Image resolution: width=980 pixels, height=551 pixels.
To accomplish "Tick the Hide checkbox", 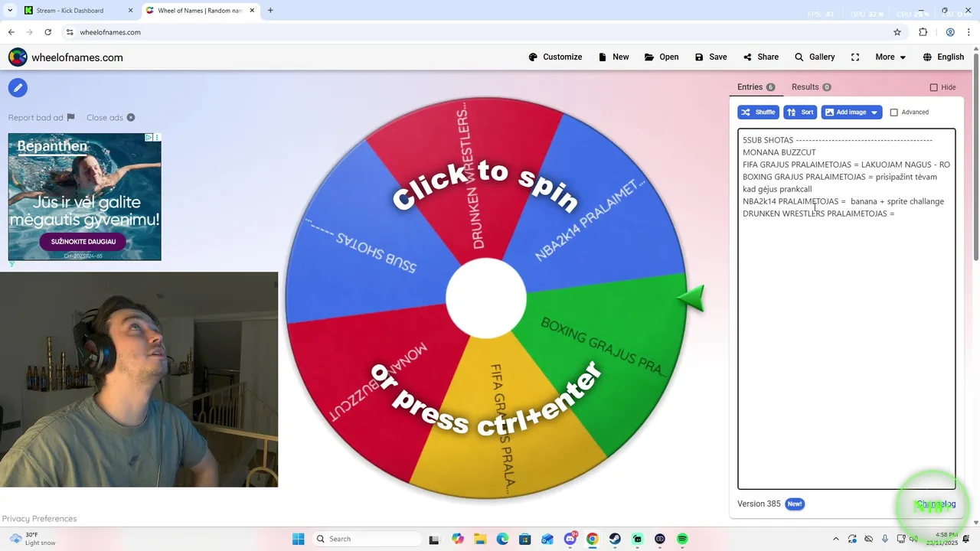I will coord(933,87).
